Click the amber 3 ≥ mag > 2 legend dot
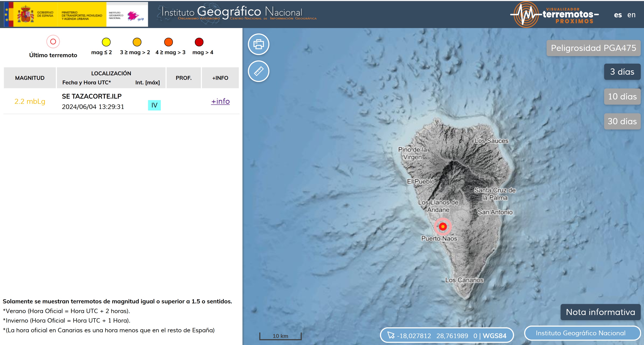Screen dimensions: 644x345 click(x=137, y=42)
